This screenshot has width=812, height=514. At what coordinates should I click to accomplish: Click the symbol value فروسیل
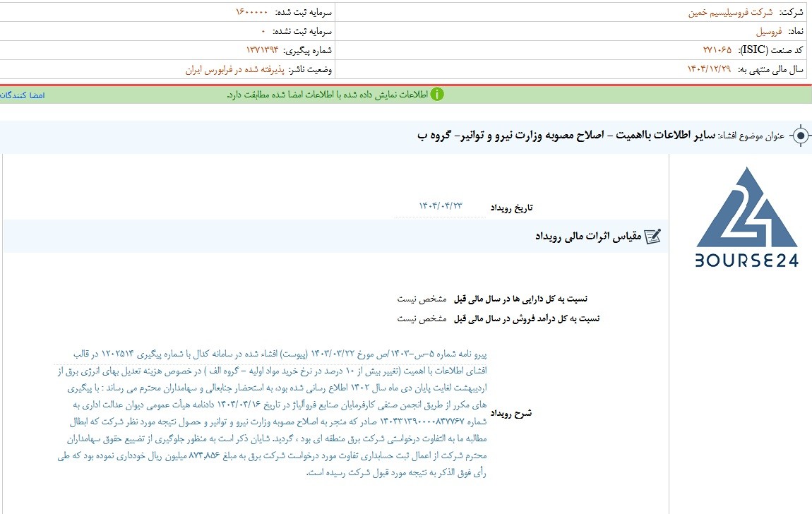(769, 32)
